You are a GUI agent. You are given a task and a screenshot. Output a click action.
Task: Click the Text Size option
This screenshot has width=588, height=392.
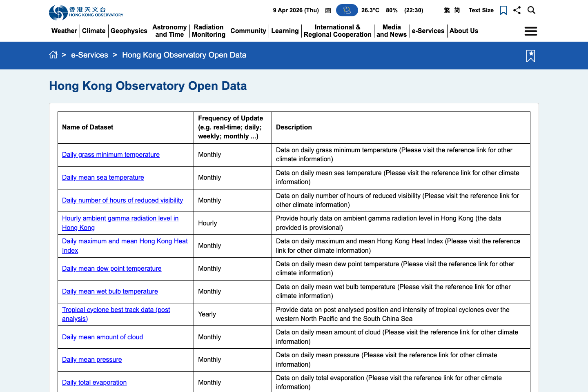coord(481,10)
